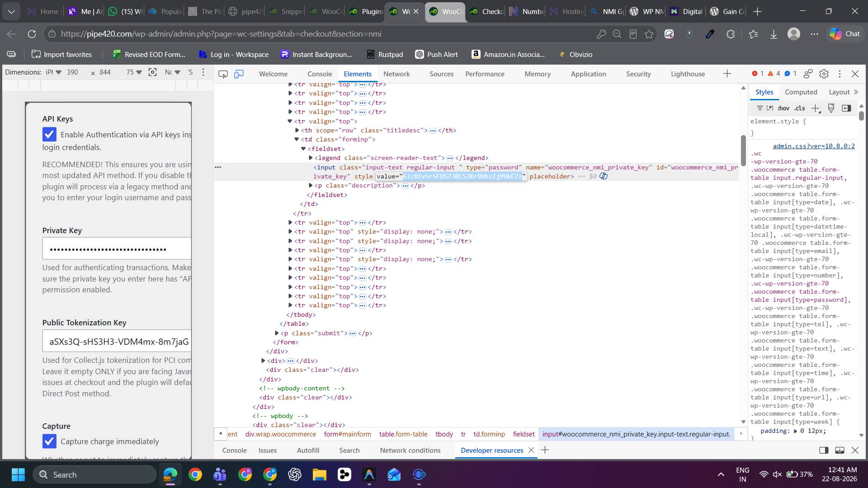
Task: Uncheck Capture charge immediately checkbox
Action: coord(49,441)
